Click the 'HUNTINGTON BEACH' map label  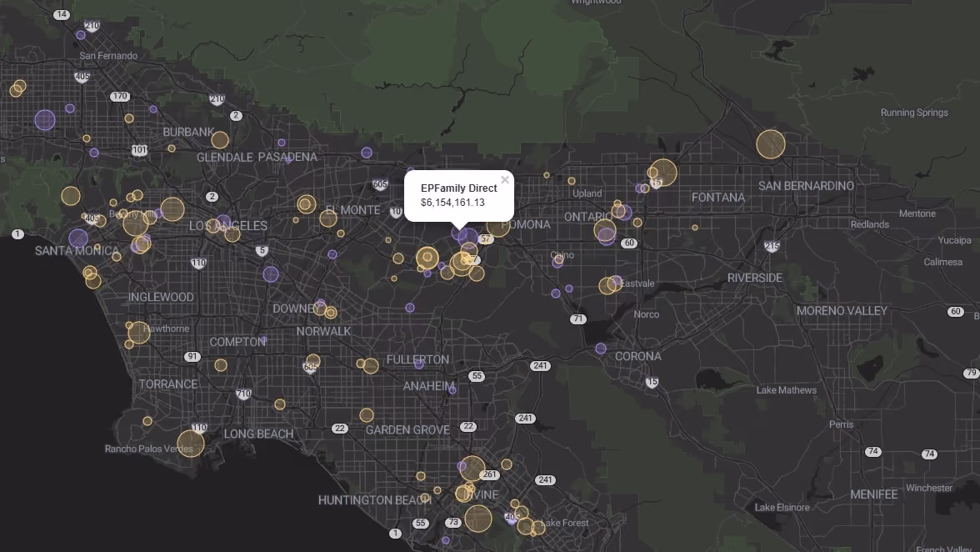(374, 500)
